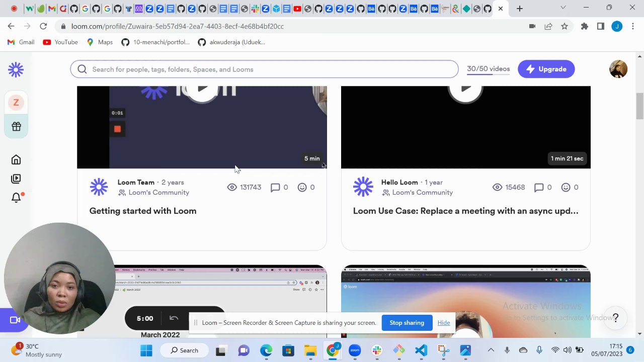Click the views eye icon on Hello Loom video

click(x=497, y=187)
